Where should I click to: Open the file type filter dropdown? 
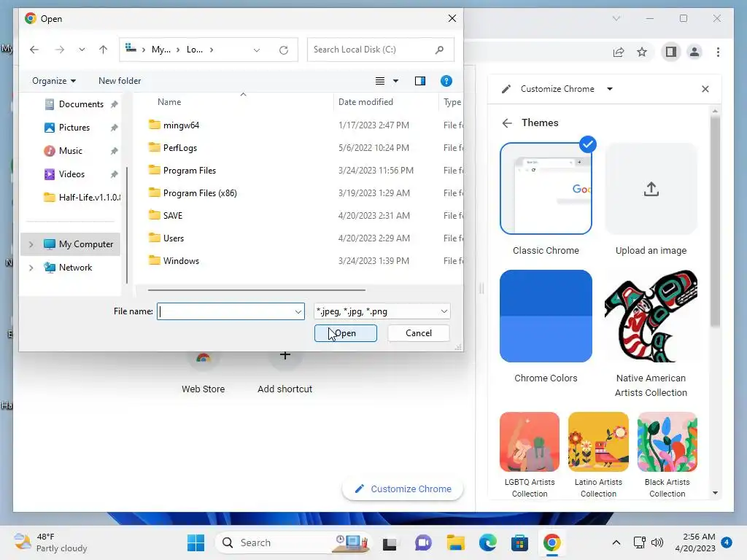(x=382, y=311)
